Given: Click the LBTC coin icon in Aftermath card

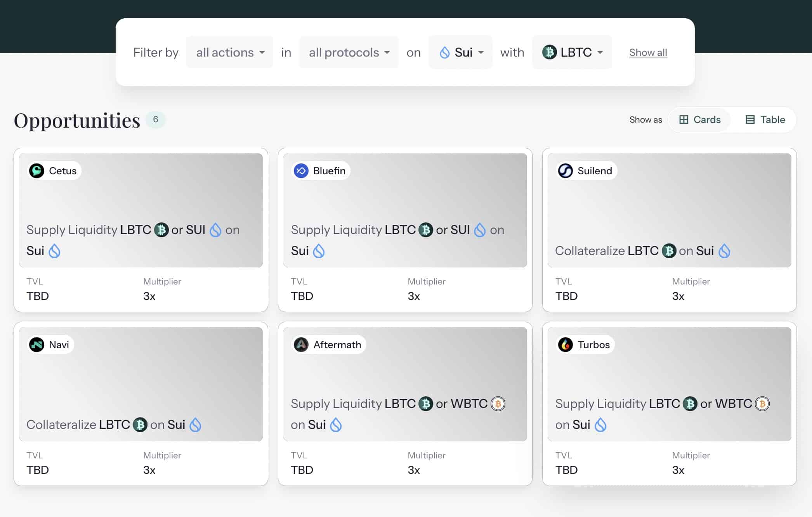Looking at the screenshot, I should tap(426, 404).
